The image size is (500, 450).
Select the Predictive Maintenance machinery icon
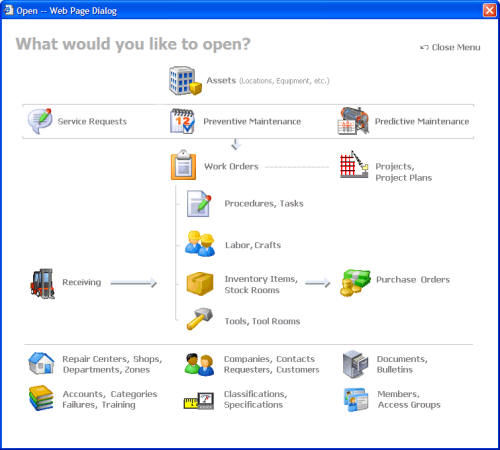point(353,121)
